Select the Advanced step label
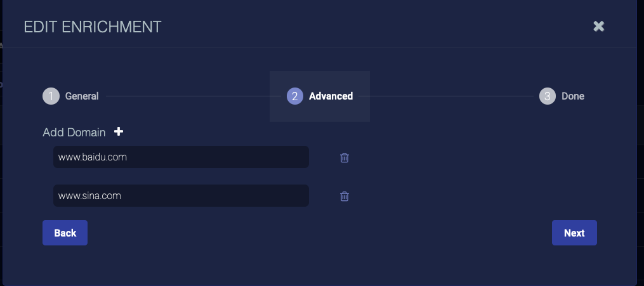 (x=331, y=96)
